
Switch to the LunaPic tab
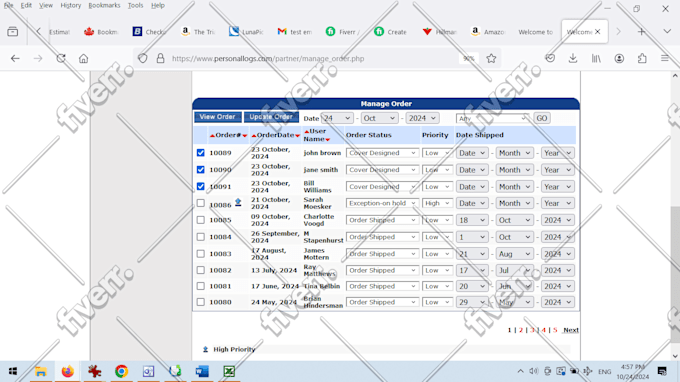point(246,32)
